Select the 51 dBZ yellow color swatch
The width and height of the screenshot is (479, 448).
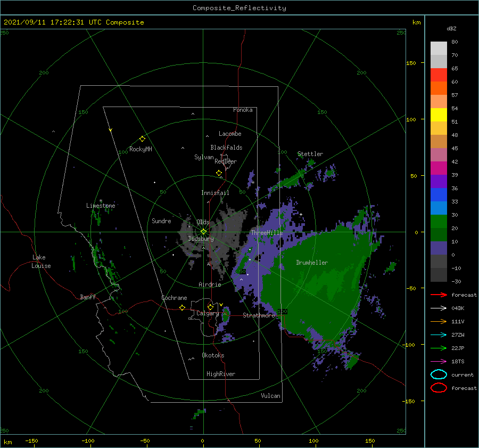tap(439, 115)
